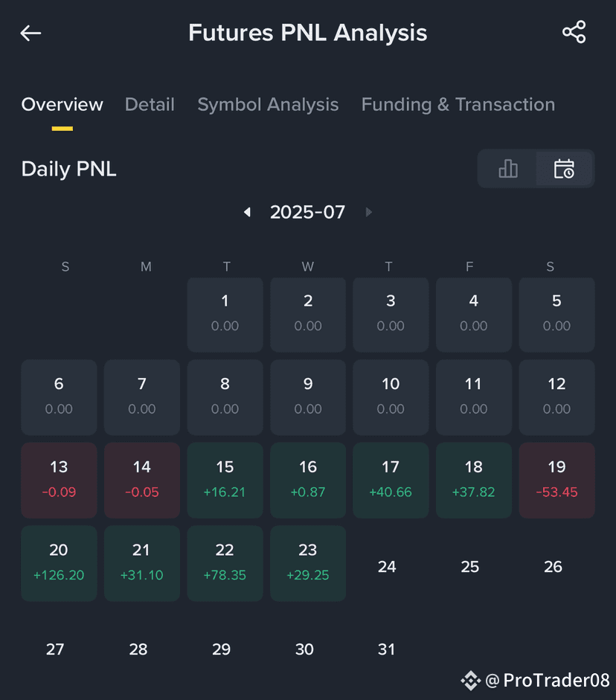Select the Overview tab

coord(62,104)
